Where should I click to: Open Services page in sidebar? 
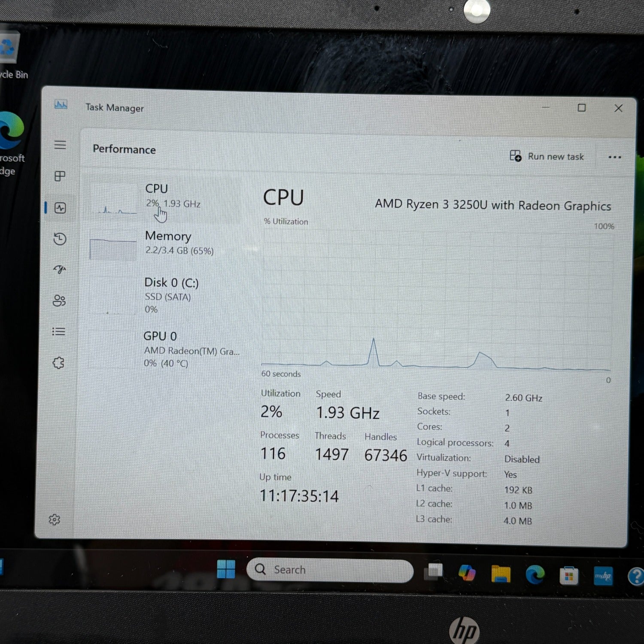pos(58,363)
